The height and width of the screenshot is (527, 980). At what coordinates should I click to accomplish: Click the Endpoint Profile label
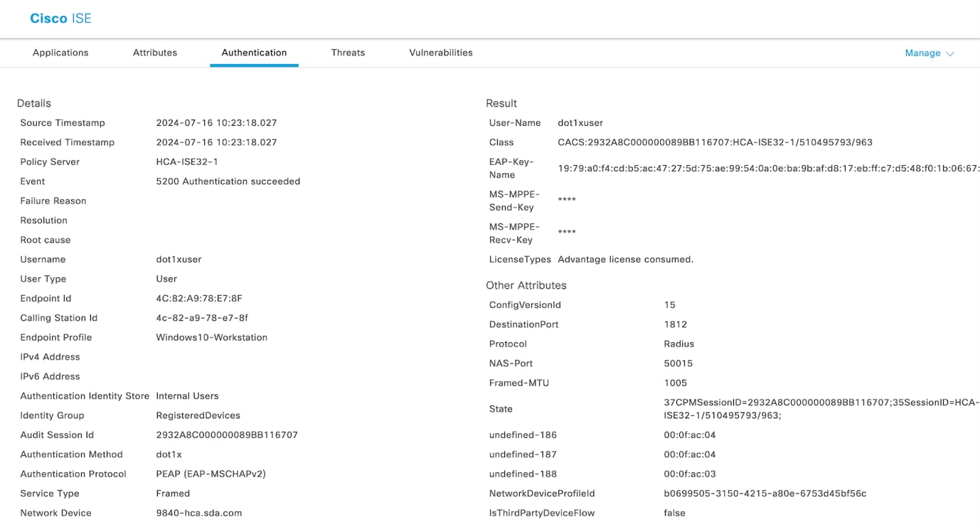point(56,338)
